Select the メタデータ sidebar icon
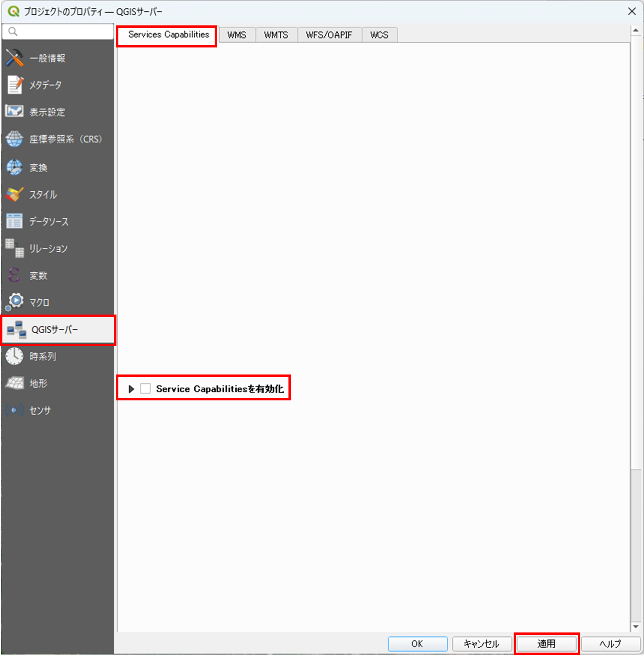The width and height of the screenshot is (644, 655). [x=14, y=85]
